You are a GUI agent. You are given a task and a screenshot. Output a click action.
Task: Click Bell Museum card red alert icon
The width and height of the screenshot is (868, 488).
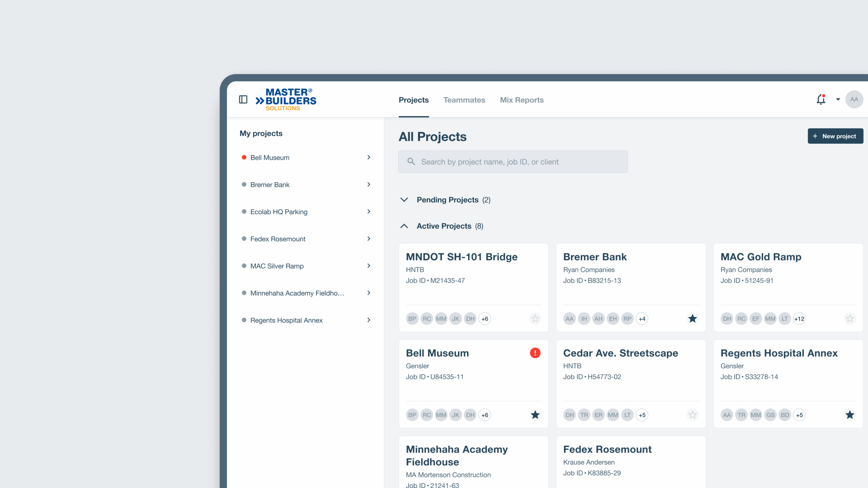(535, 353)
